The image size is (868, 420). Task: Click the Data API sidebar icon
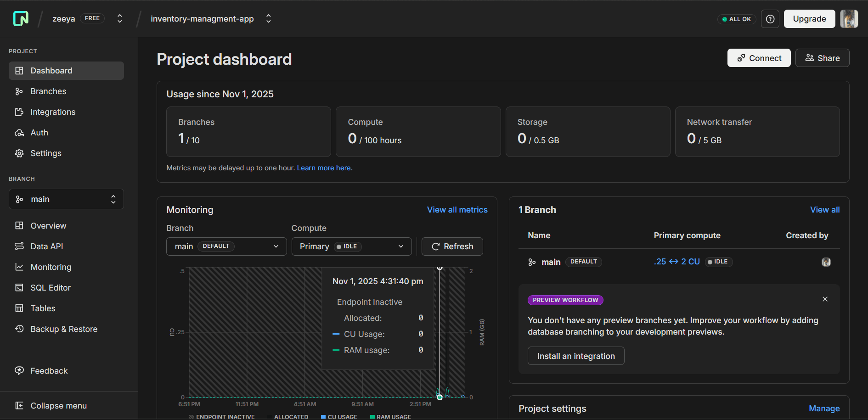click(x=19, y=246)
